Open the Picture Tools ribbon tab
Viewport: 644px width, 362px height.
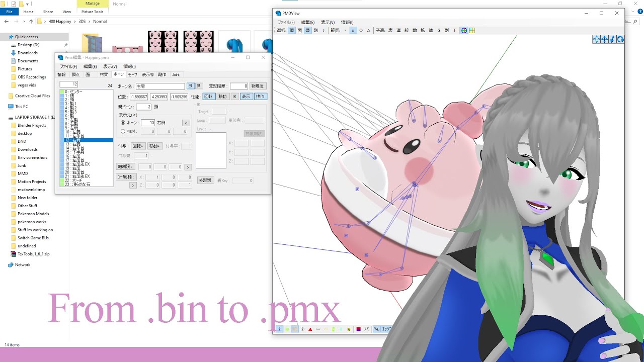(92, 12)
